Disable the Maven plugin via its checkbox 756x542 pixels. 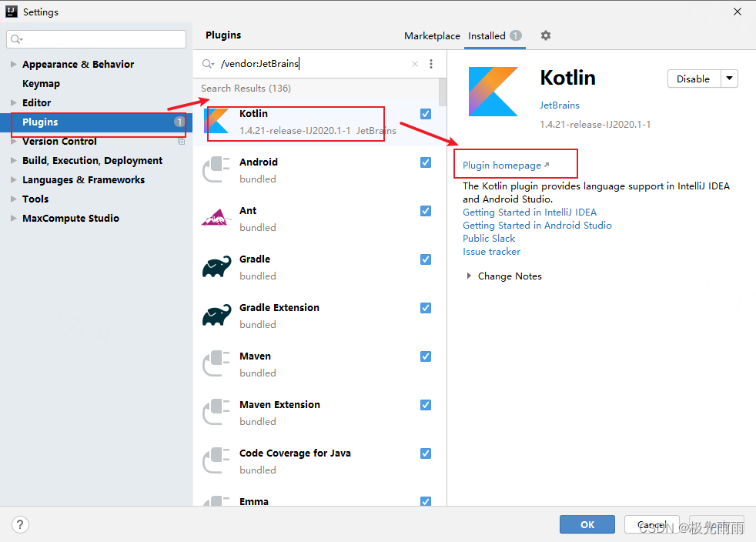[426, 356]
